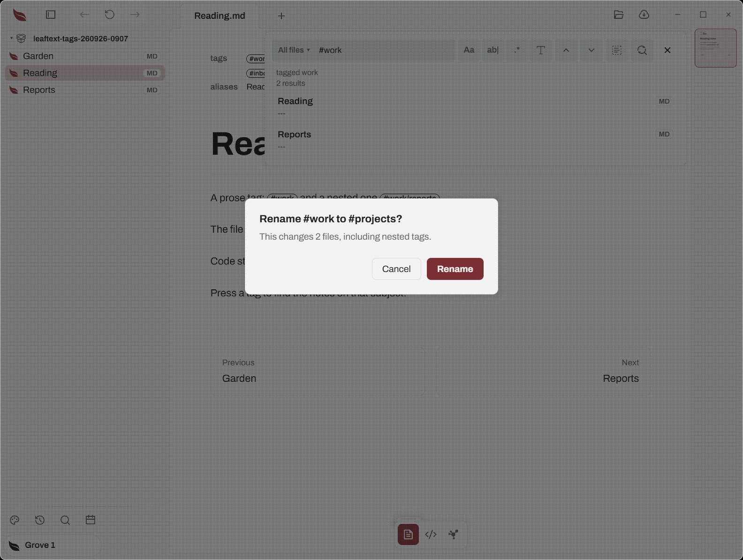Open the history clock icon
The width and height of the screenshot is (743, 560).
[x=40, y=520]
